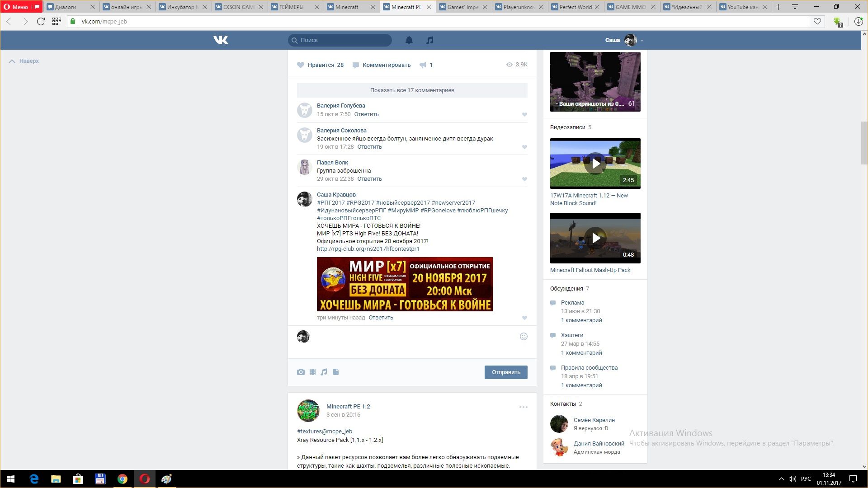Expand all 17 comments
Viewport: 868px width, 488px height.
point(412,90)
